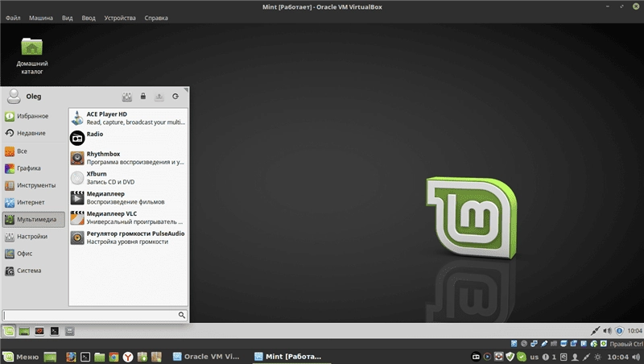Launch Медиаплеер for playing films
Screen dimensions: 644x364
[x=128, y=197]
